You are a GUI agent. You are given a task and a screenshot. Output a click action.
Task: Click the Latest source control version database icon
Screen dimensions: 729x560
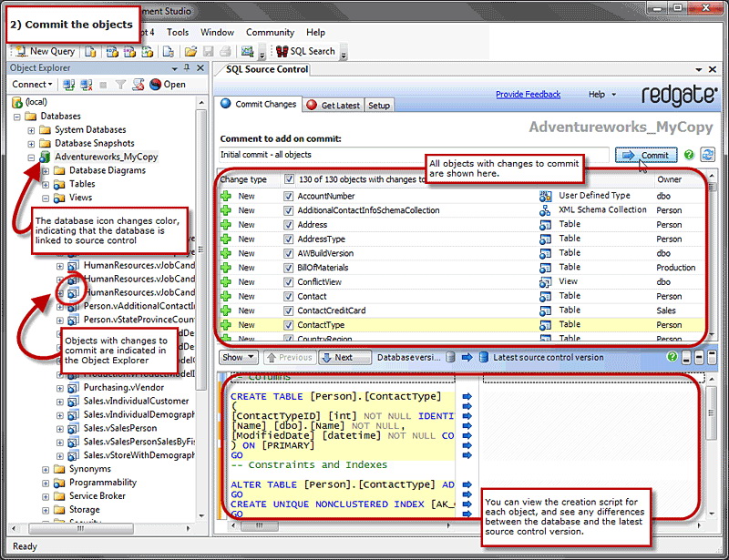click(x=484, y=357)
